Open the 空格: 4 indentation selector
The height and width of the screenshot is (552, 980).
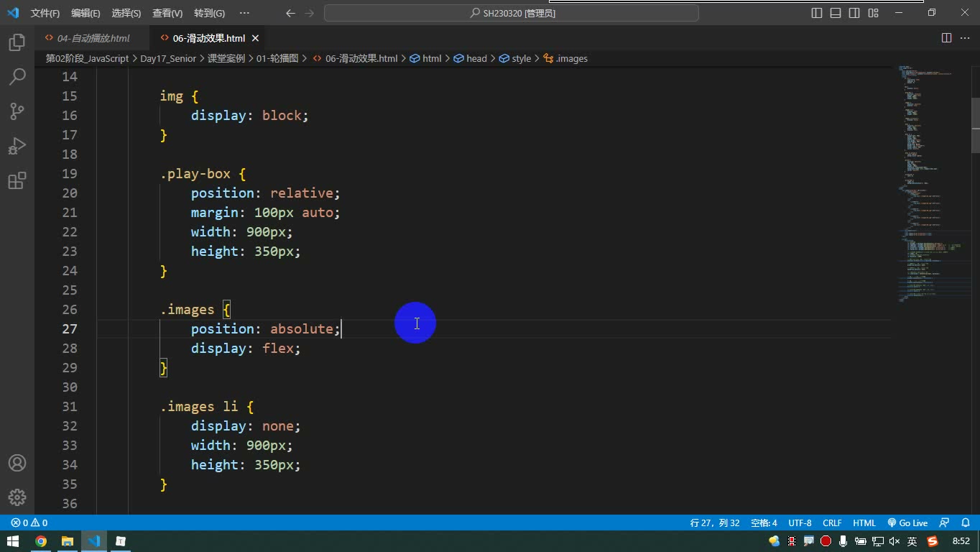coord(764,523)
